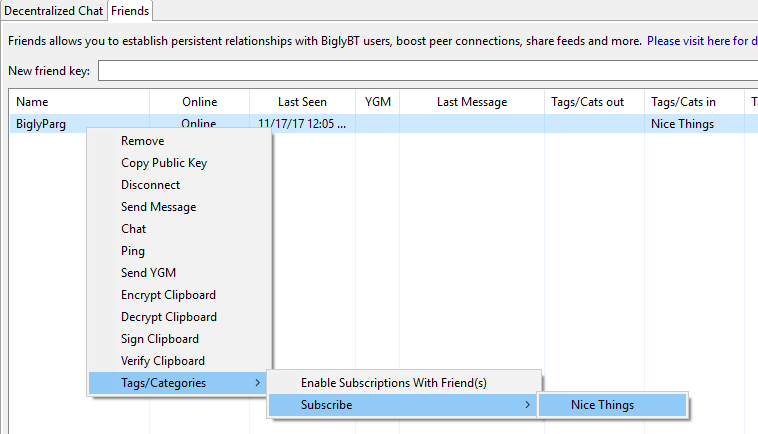Select the Friends tab

(x=130, y=11)
